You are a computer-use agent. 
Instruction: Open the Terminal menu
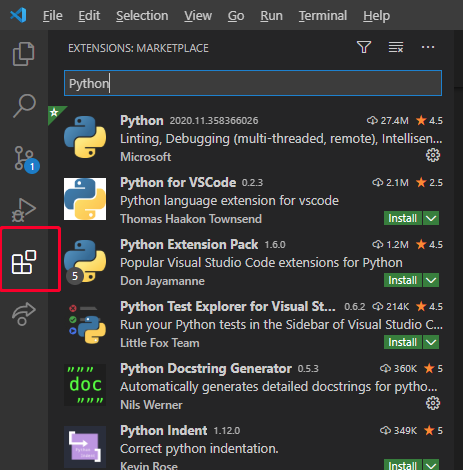pos(323,15)
